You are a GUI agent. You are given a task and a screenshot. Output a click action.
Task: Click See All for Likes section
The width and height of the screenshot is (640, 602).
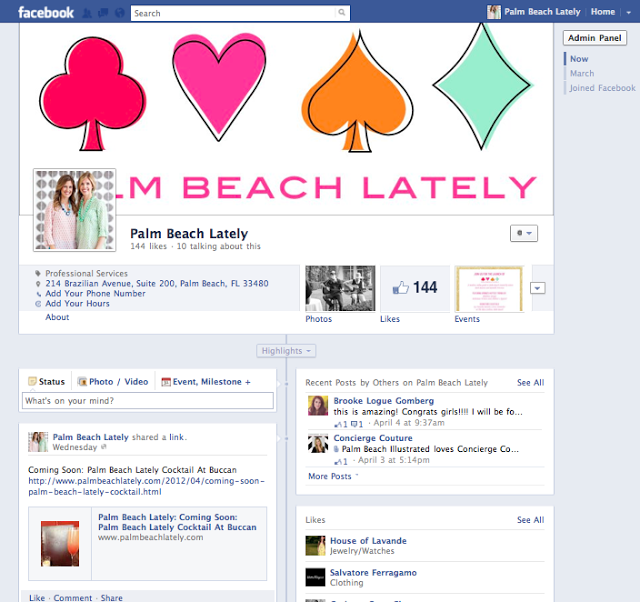pyautogui.click(x=530, y=520)
